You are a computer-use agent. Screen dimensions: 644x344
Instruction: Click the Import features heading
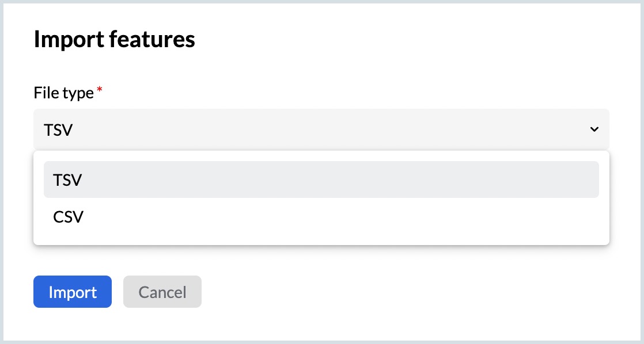point(114,40)
